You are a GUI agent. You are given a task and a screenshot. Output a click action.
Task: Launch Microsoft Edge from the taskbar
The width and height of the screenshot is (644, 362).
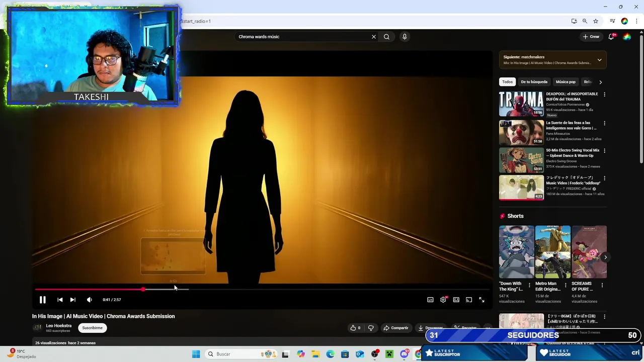(x=330, y=354)
